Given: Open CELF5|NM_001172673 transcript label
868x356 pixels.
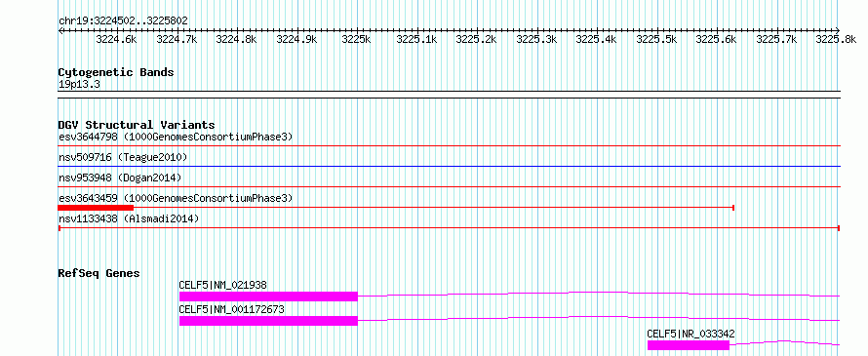Looking at the screenshot, I should coord(231,309).
